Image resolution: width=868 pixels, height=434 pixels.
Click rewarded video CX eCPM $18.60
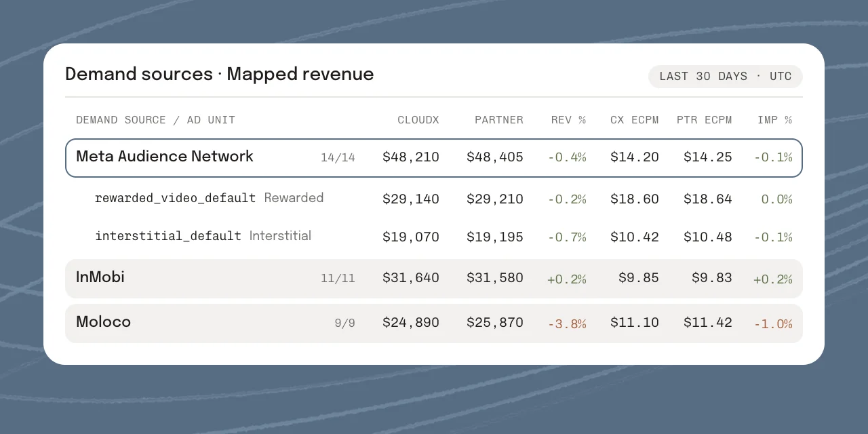(635, 199)
